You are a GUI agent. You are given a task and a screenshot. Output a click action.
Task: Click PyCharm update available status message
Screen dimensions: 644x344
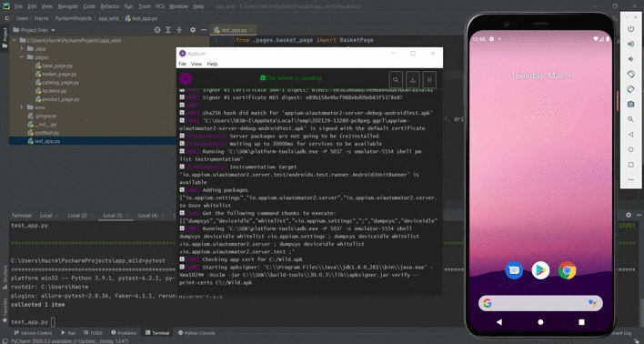(70, 341)
